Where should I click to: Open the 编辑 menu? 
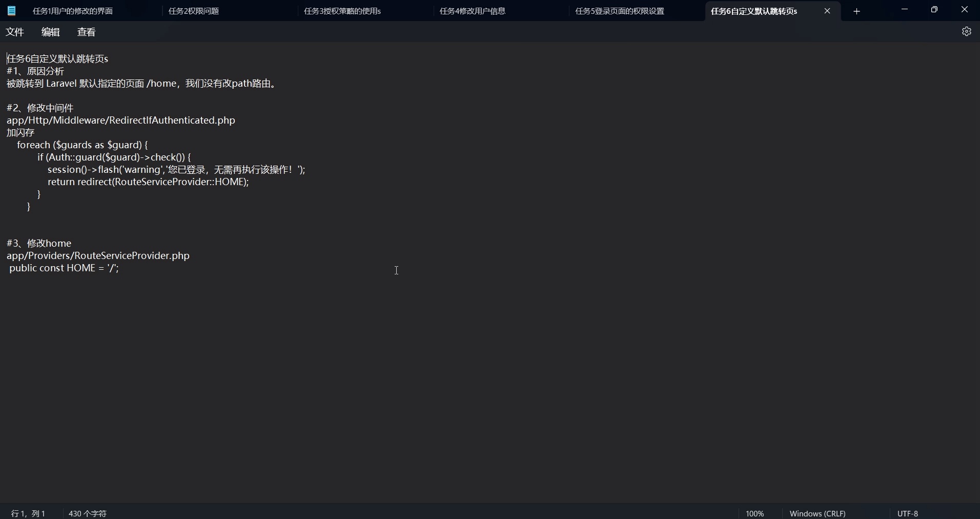point(51,32)
